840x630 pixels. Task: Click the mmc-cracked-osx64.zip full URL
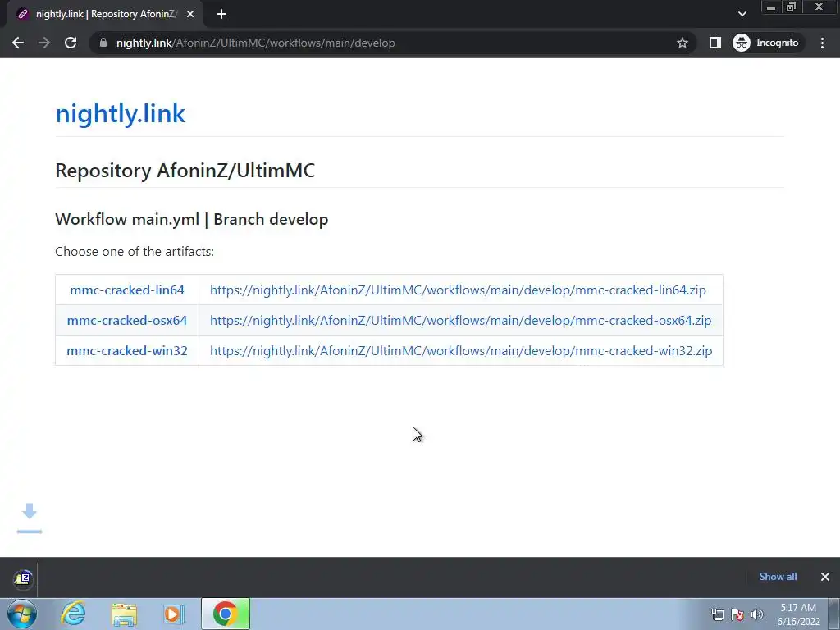click(461, 321)
